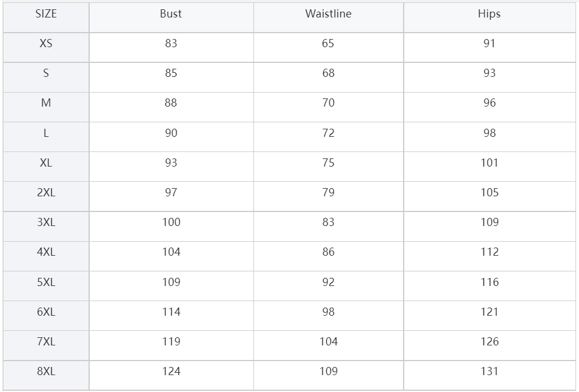The image size is (579, 392).
Task: Click the XS size row label
Action: point(46,44)
